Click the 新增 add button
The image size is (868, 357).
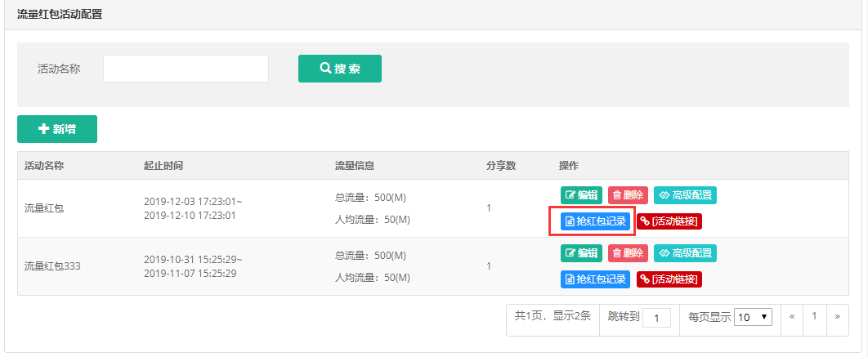pos(57,129)
